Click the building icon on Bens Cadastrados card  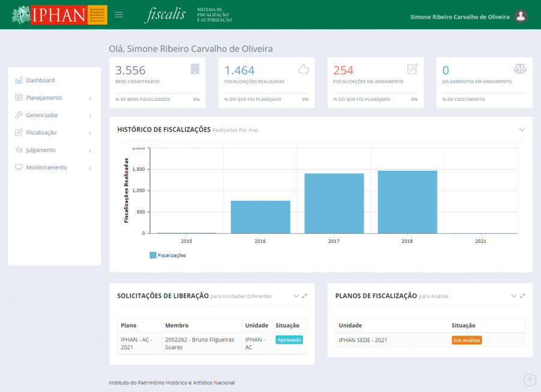pos(195,69)
